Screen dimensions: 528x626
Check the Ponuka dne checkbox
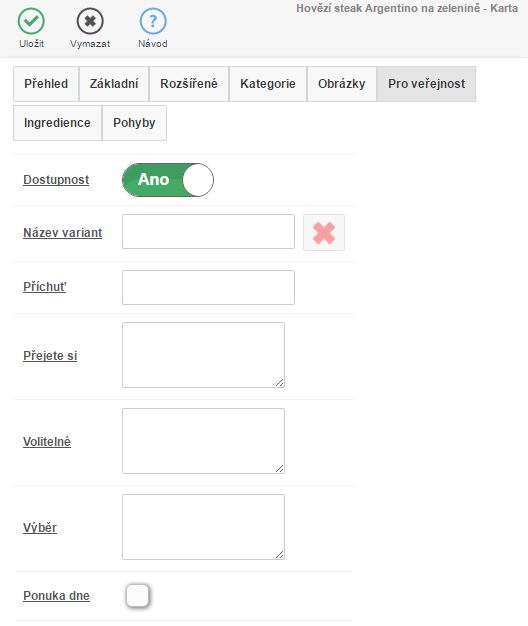138,596
